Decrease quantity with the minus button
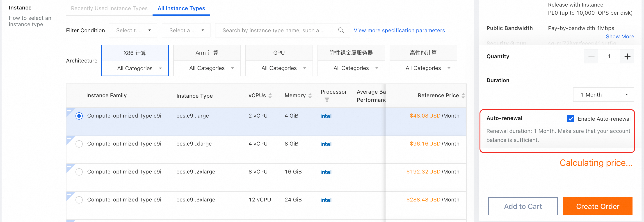The height and width of the screenshot is (222, 644). tap(591, 57)
